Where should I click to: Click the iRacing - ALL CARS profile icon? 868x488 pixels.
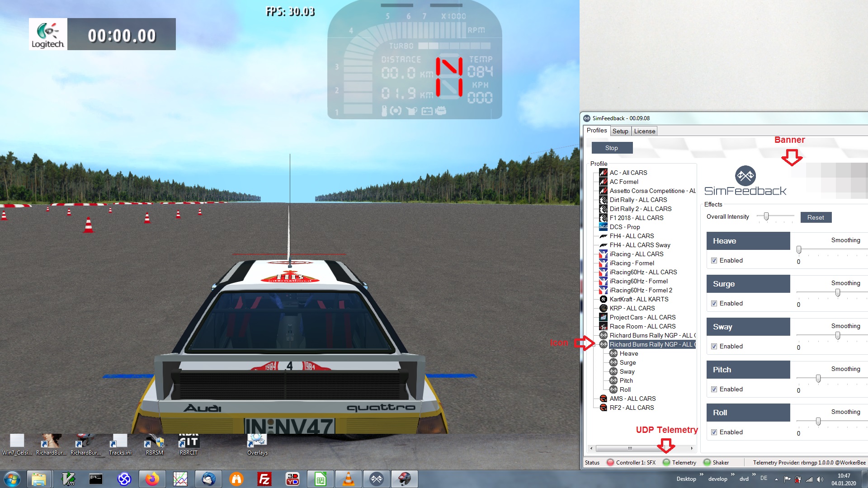(x=603, y=254)
